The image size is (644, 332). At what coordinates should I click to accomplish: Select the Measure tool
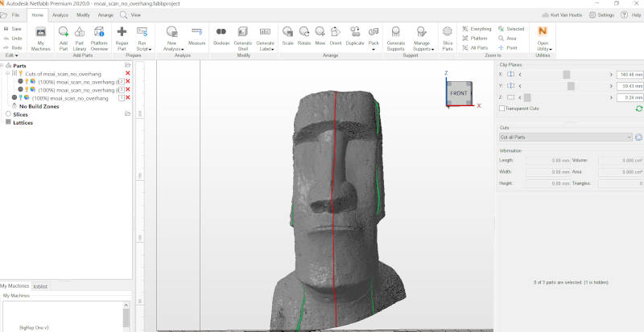tap(196, 36)
